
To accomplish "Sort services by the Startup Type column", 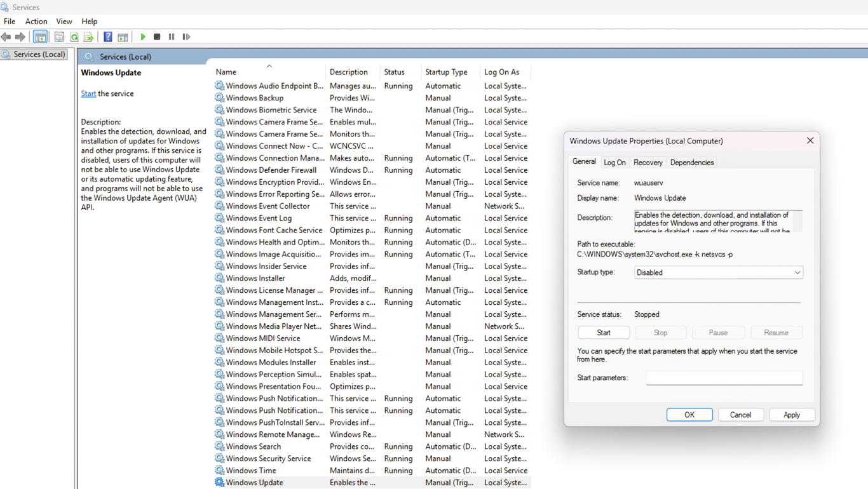I will coord(446,72).
